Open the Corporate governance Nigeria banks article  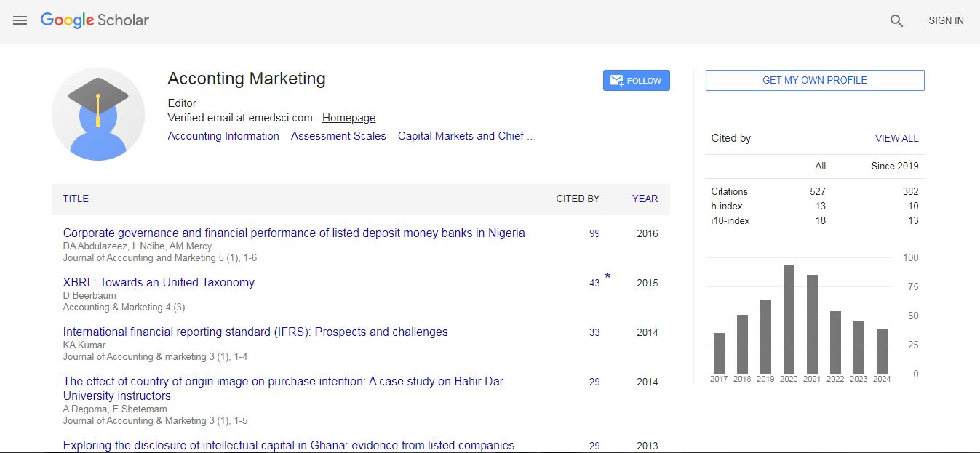coord(294,233)
